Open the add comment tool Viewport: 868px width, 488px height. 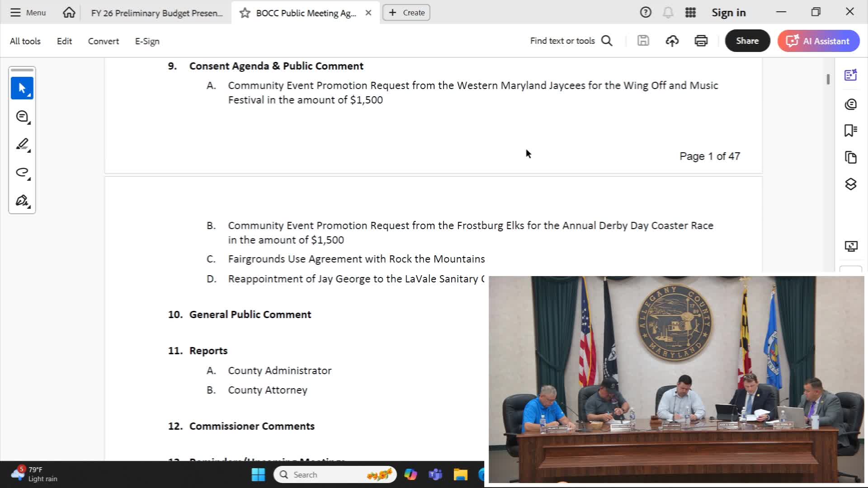pyautogui.click(x=22, y=117)
